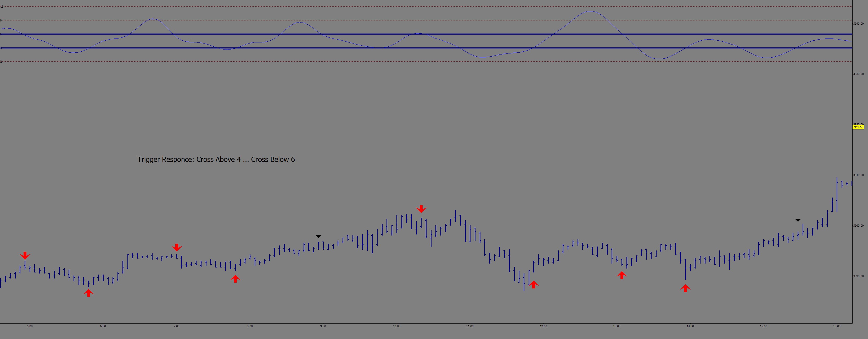
Task: Click the red buy arrow below the low before 6:00
Action: coord(89,293)
